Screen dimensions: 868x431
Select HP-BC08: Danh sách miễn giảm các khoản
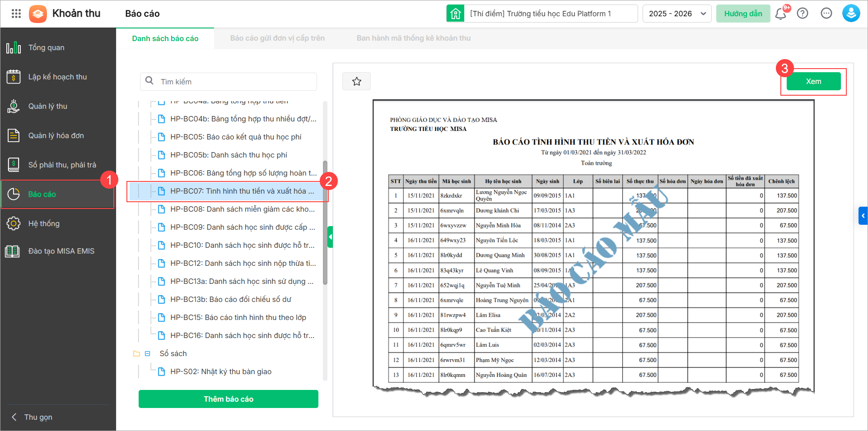[x=243, y=209]
